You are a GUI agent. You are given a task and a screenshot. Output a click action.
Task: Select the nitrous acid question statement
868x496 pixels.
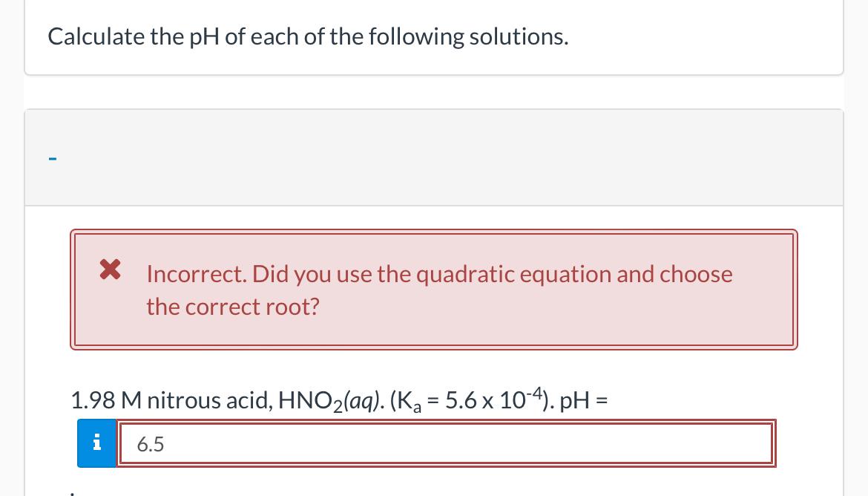[338, 399]
